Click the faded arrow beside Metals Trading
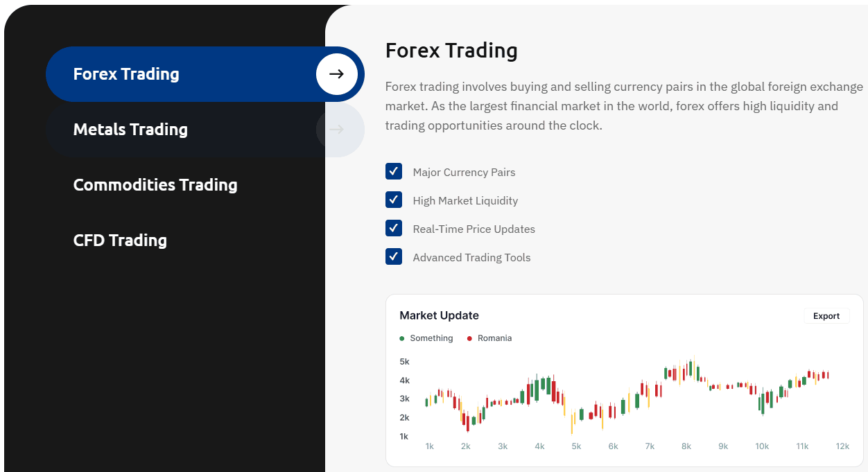 pos(336,130)
